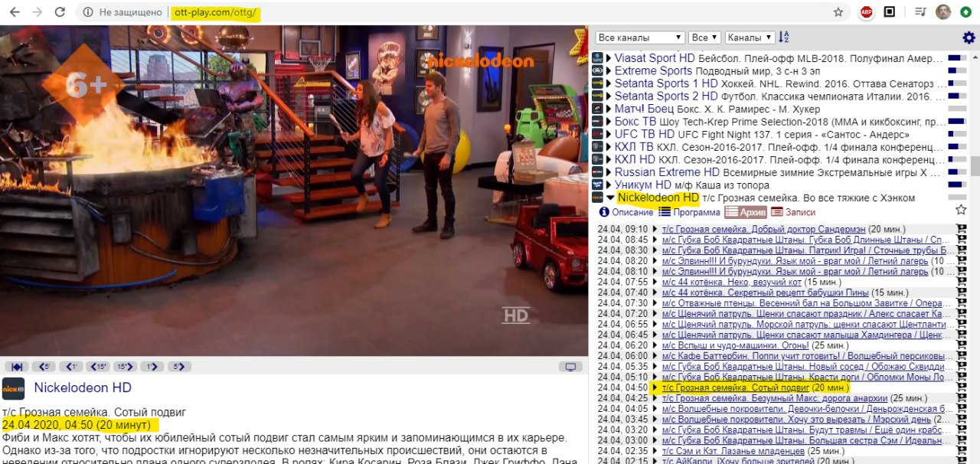Rewind the video 1 minute back
Screen dimensions: 980x464
[x=71, y=367]
